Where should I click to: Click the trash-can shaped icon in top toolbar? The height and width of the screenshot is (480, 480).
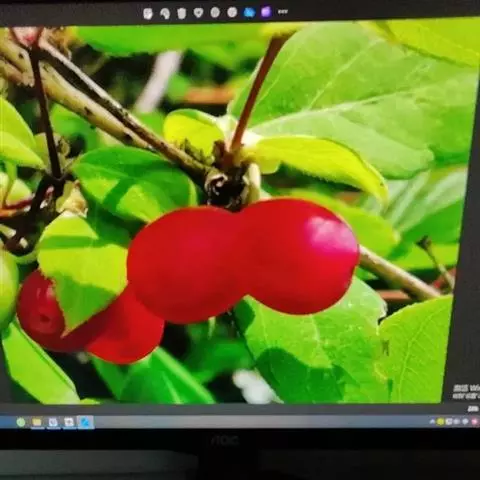tap(181, 13)
